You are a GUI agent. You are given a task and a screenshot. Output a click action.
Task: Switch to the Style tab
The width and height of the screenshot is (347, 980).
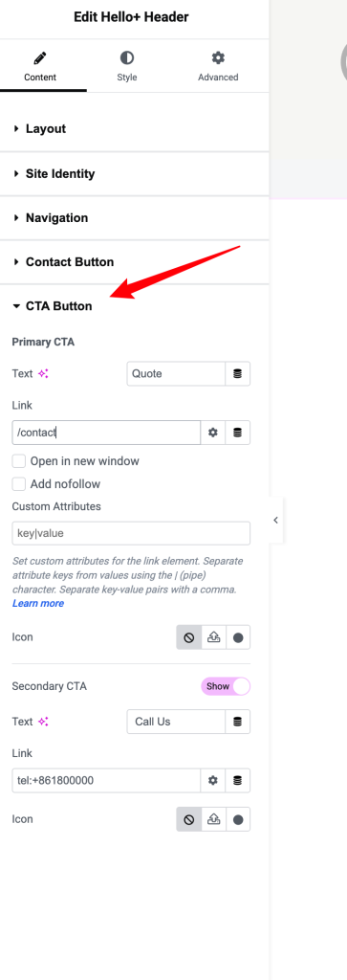point(127,67)
